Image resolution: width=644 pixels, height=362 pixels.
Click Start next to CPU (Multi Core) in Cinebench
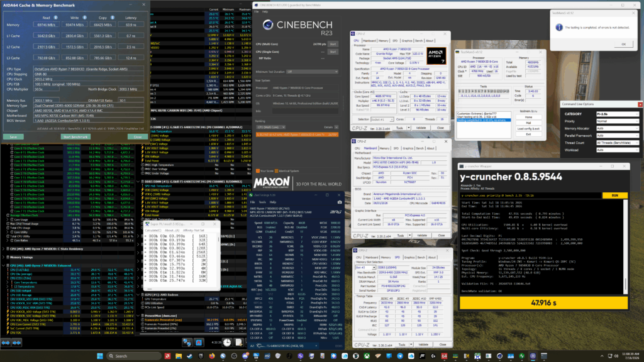coord(333,44)
